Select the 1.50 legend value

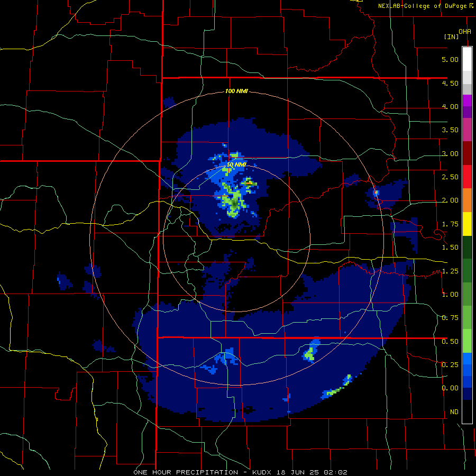coord(450,248)
